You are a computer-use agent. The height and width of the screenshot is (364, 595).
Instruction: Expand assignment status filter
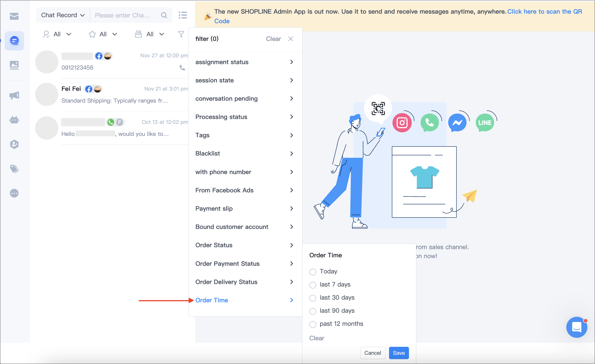(x=245, y=62)
